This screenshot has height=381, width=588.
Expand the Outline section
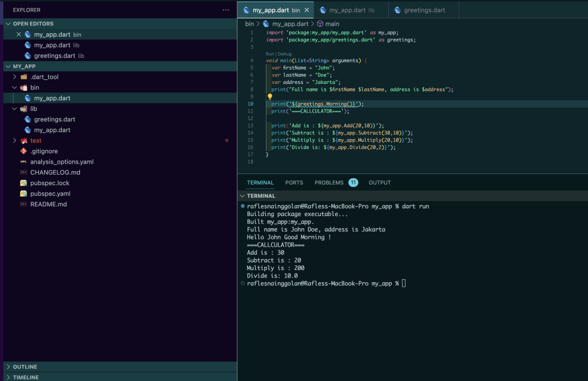click(x=8, y=367)
